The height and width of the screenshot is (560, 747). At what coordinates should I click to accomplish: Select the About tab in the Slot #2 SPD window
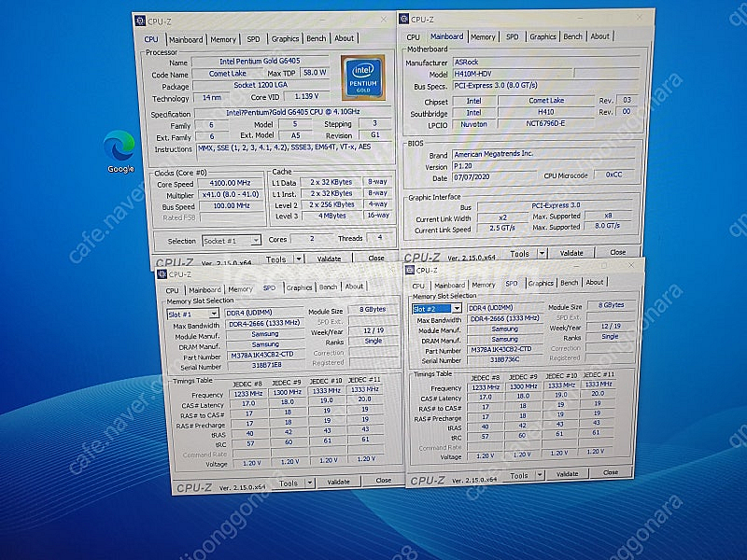pos(594,282)
